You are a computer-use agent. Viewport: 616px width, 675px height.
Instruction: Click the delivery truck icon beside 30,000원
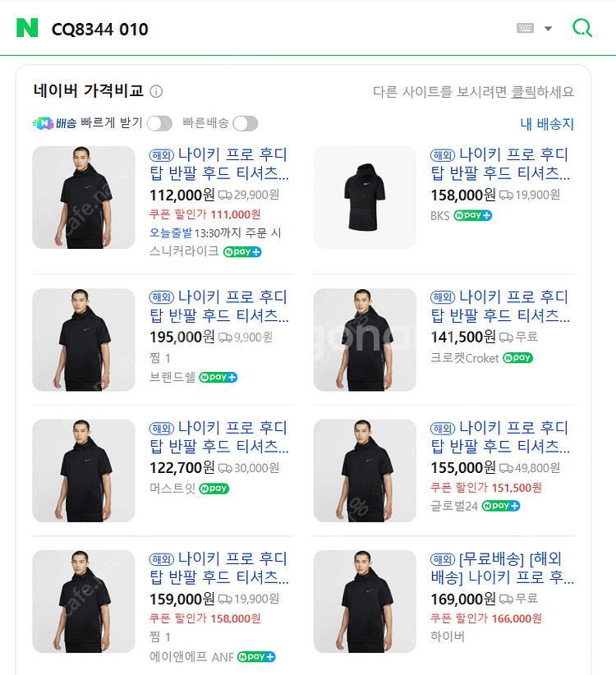tap(225, 468)
